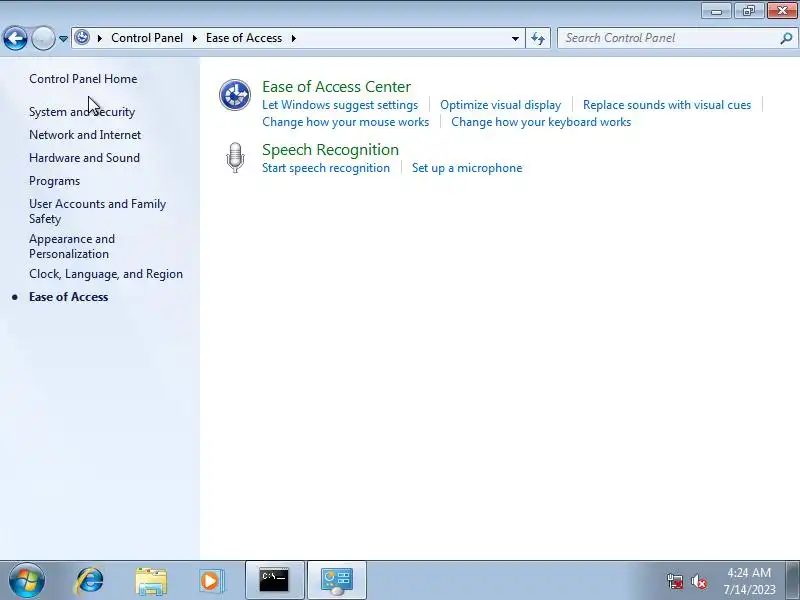This screenshot has height=600, width=800.
Task: Select Ease of Access breadcrumb item
Action: 244,38
